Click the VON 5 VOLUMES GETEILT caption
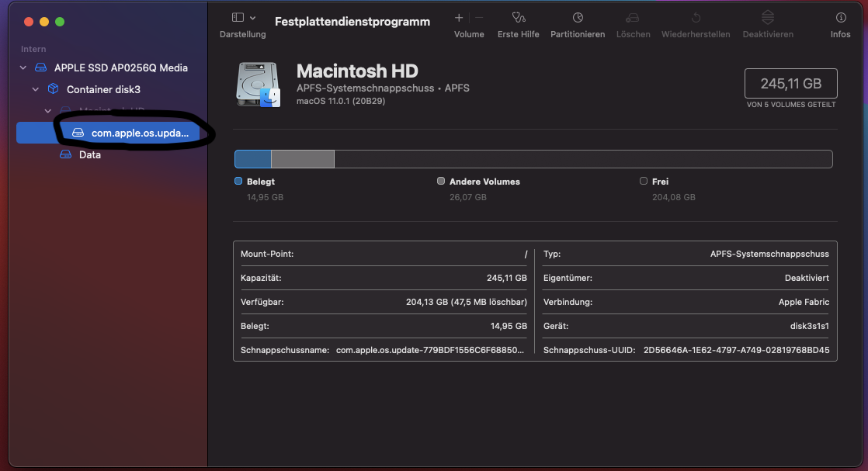868x471 pixels. point(791,105)
